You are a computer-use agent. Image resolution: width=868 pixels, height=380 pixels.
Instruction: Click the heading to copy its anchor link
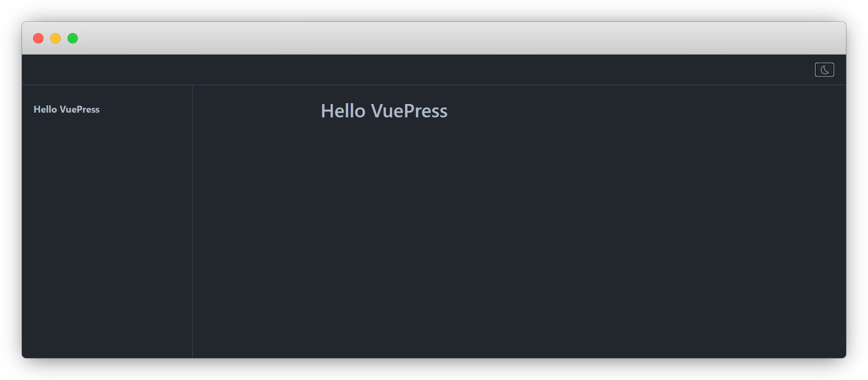pos(384,111)
